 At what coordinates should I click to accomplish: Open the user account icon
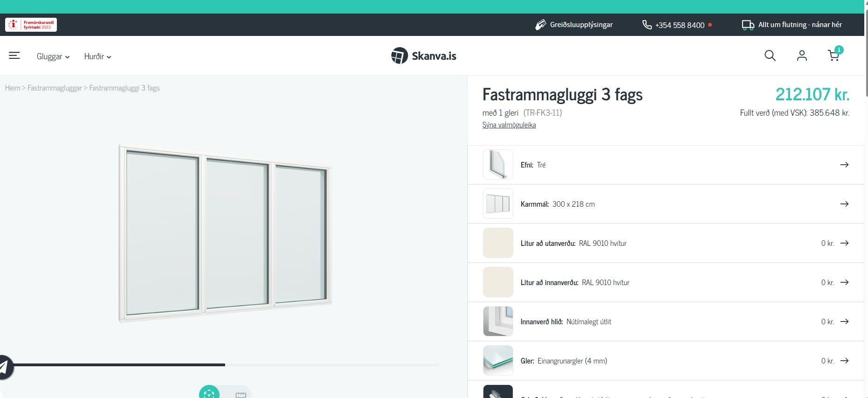tap(802, 56)
